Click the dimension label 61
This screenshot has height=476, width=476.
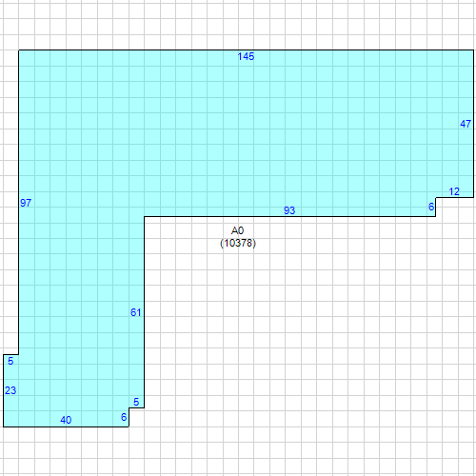[x=136, y=312]
